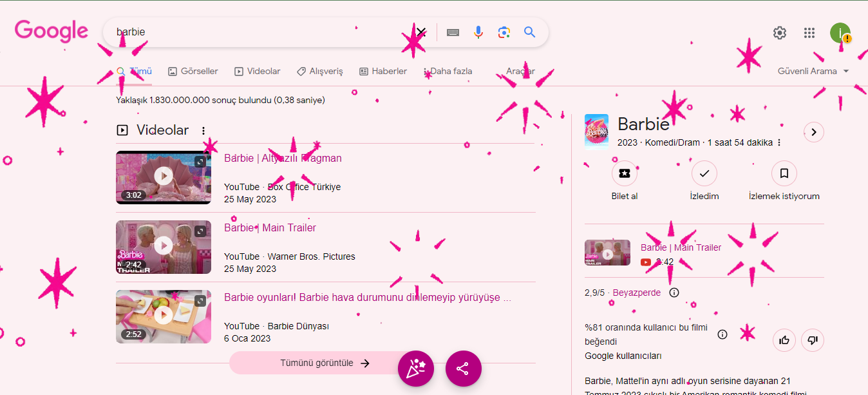This screenshot has height=395, width=868.
Task: Click the virtual keyboard icon in search bar
Action: point(452,32)
